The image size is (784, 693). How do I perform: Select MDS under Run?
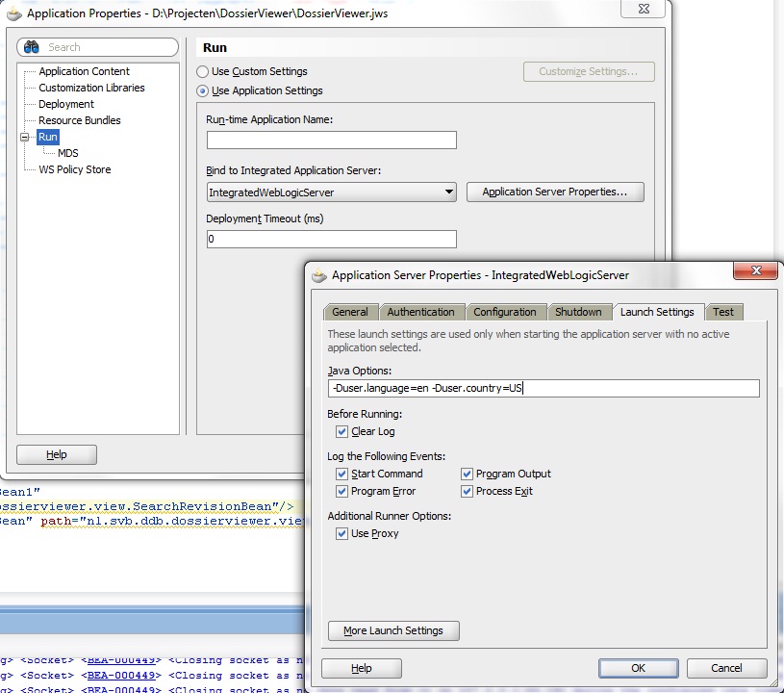68,153
